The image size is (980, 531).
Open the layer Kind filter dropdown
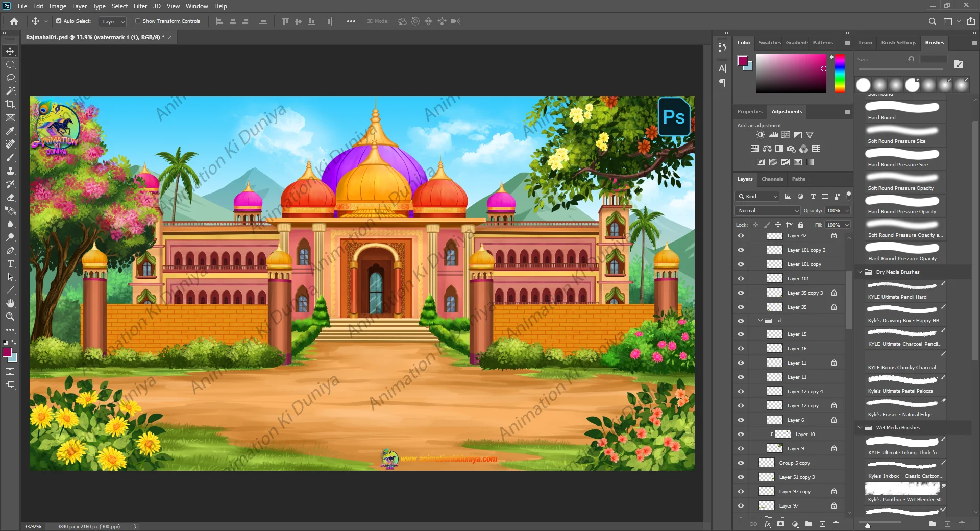(757, 197)
